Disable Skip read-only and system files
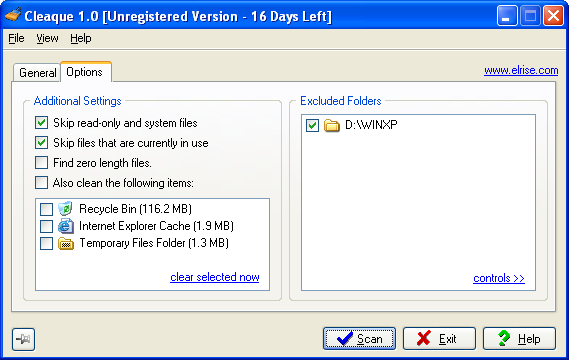 pyautogui.click(x=41, y=123)
